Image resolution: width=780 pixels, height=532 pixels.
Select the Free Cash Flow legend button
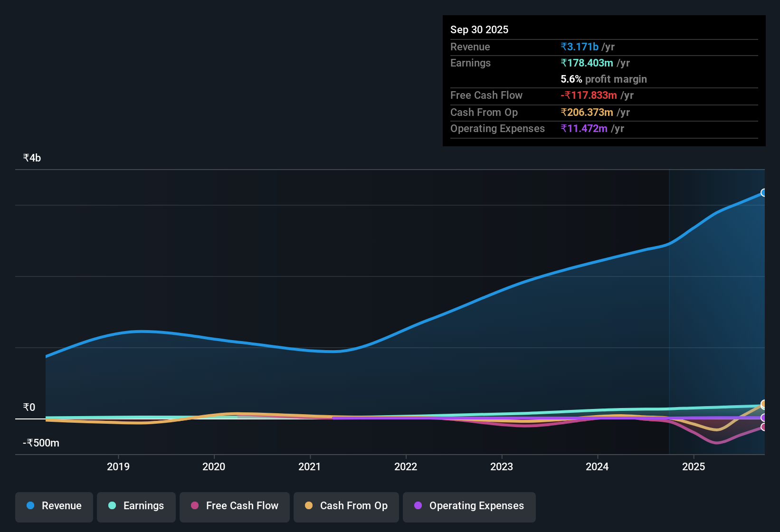[x=234, y=507]
